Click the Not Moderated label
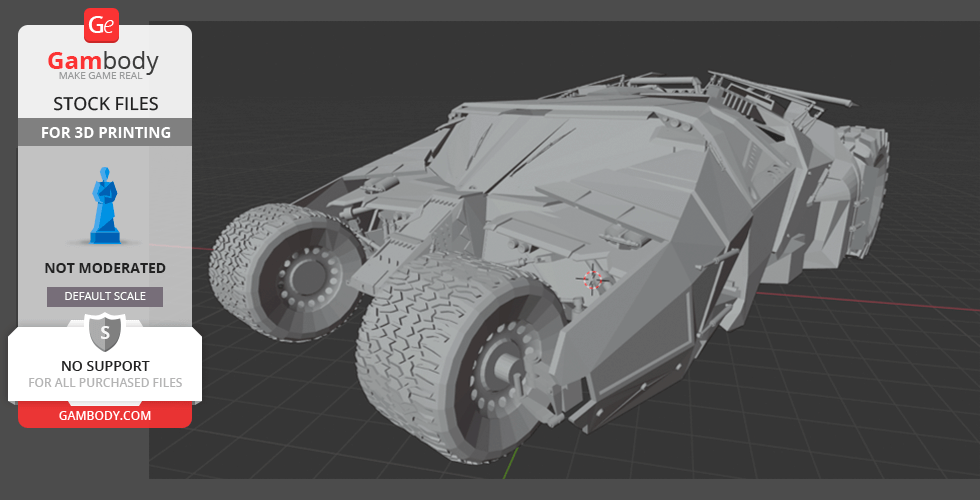 coord(105,268)
